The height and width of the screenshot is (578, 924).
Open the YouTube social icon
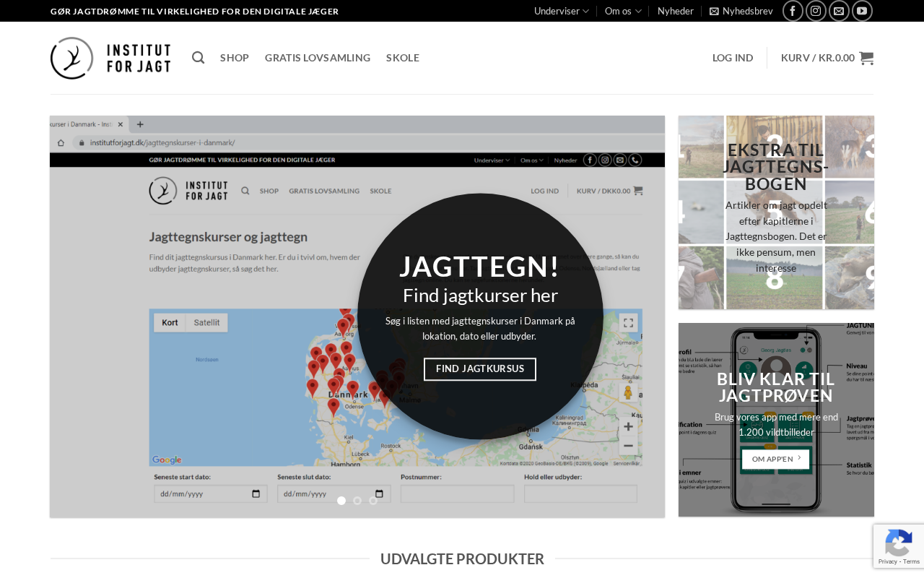pyautogui.click(x=862, y=11)
